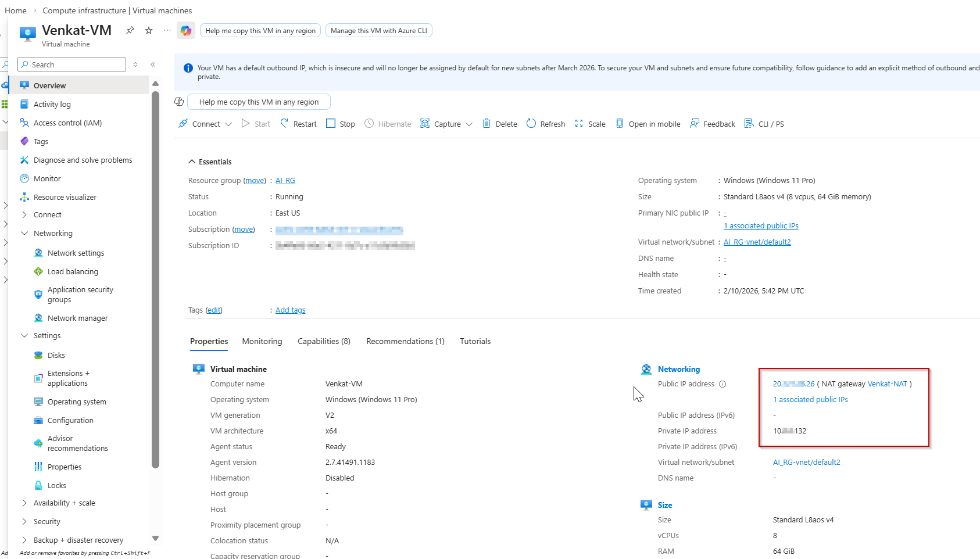Click the CLI / PS icon

(x=749, y=123)
